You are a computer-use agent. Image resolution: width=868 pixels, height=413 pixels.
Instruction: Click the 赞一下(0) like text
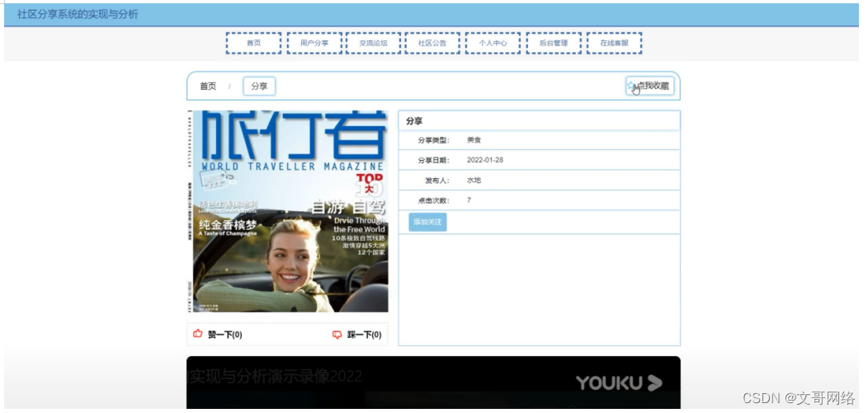[x=224, y=335]
